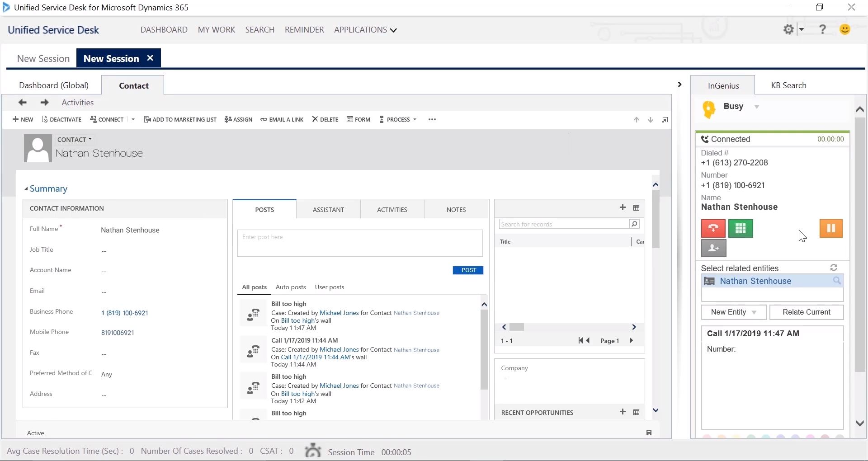End the call with the red hang-up button

click(713, 228)
